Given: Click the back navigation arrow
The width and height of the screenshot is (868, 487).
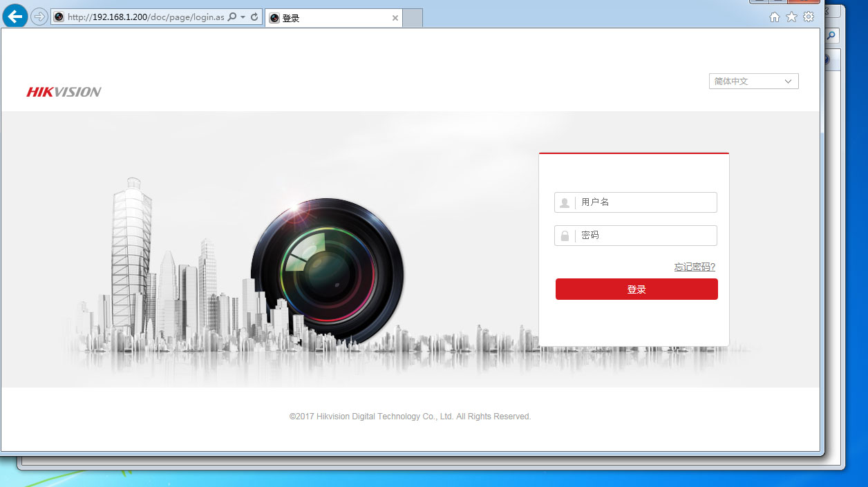Looking at the screenshot, I should pos(15,15).
